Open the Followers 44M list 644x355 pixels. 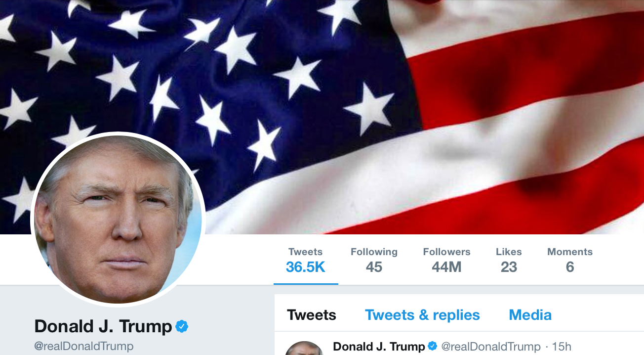pyautogui.click(x=446, y=260)
